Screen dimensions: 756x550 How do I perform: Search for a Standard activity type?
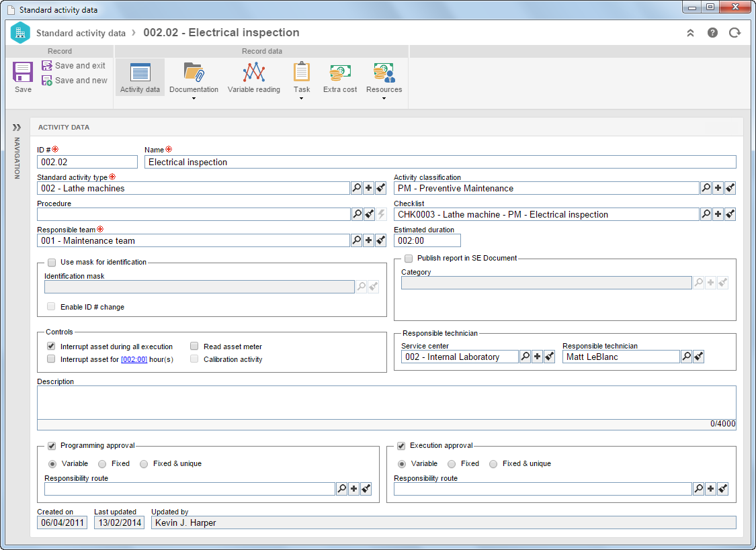(356, 188)
